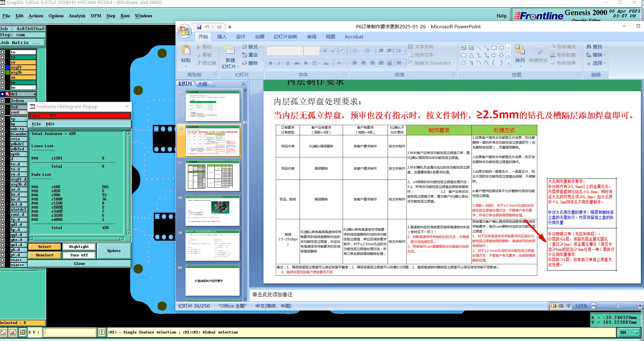Switch to the Acrobat ribbon tab

[x=354, y=36]
